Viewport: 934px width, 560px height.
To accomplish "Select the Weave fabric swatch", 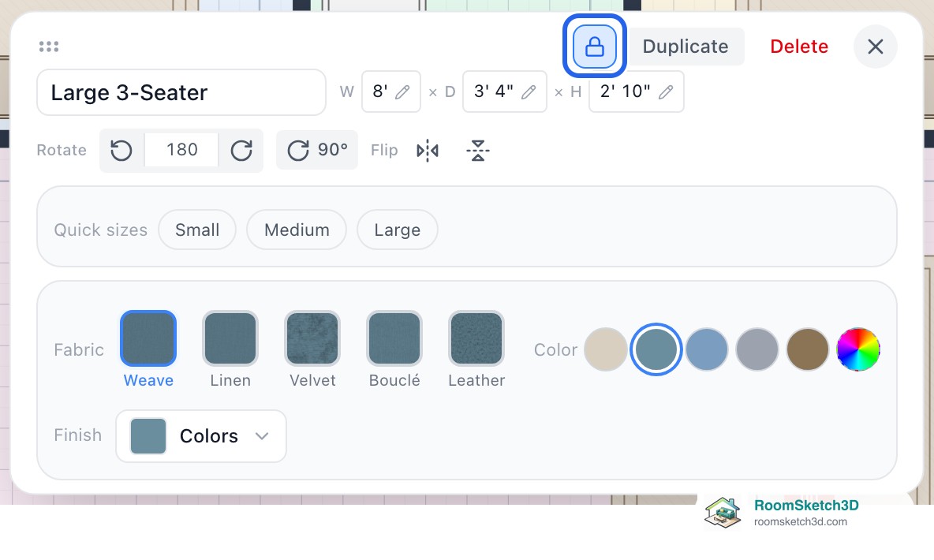I will [x=148, y=338].
